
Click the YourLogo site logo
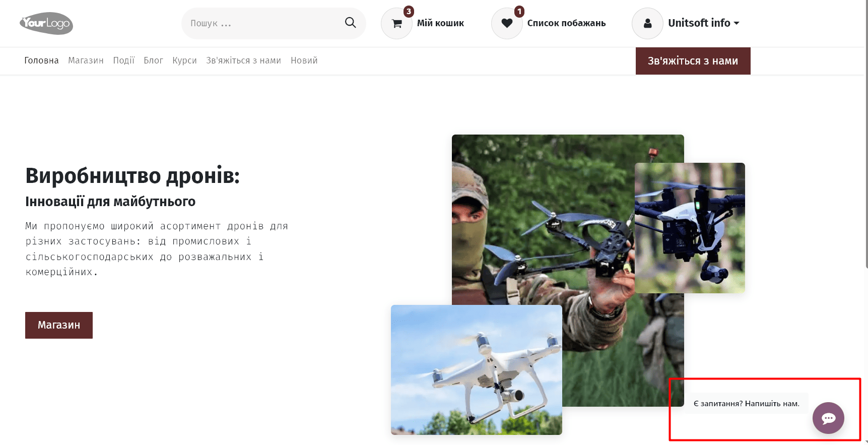tap(46, 23)
